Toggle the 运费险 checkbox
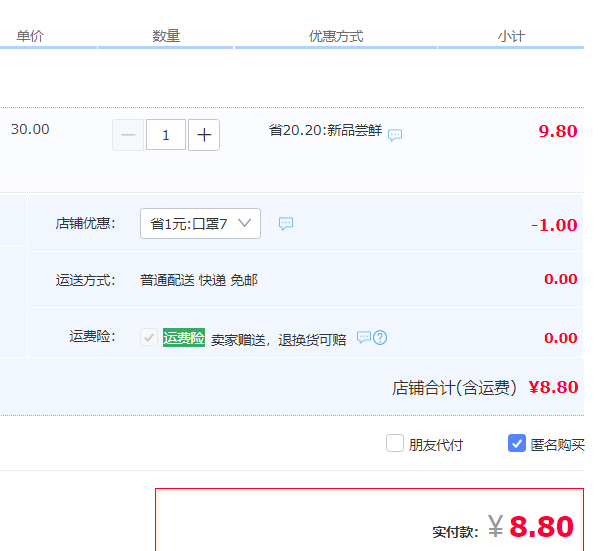The height and width of the screenshot is (551, 600). tap(149, 338)
